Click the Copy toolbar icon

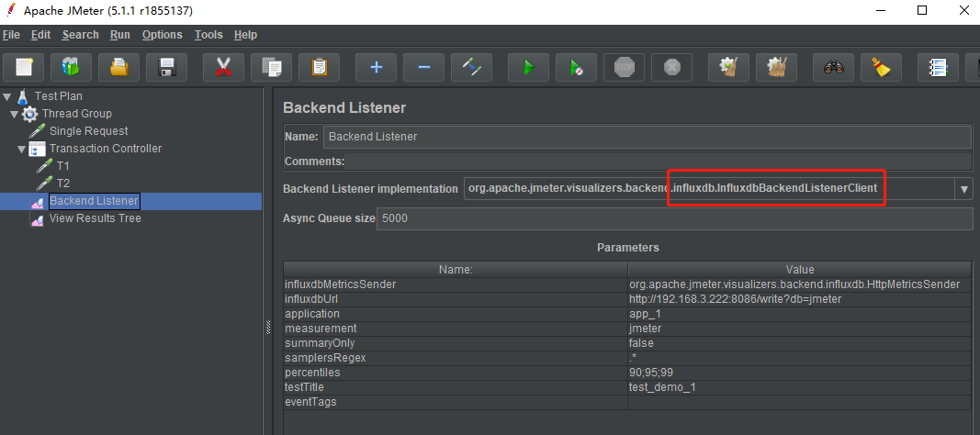point(271,67)
